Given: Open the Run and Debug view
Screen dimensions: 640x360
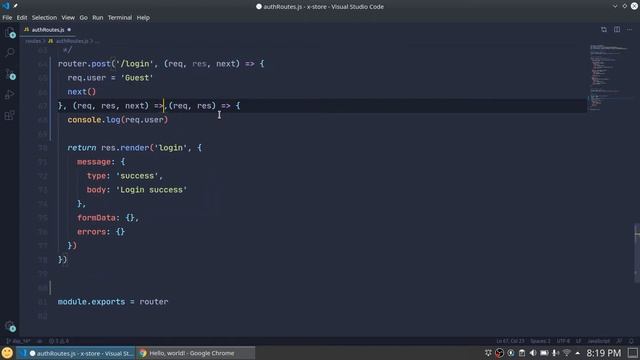Looking at the screenshot, I should [x=10, y=95].
